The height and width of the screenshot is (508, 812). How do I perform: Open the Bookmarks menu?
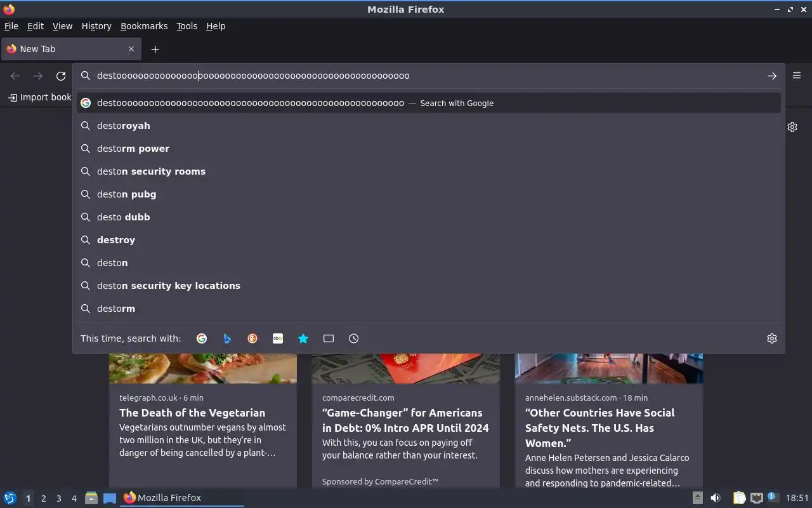pos(144,26)
